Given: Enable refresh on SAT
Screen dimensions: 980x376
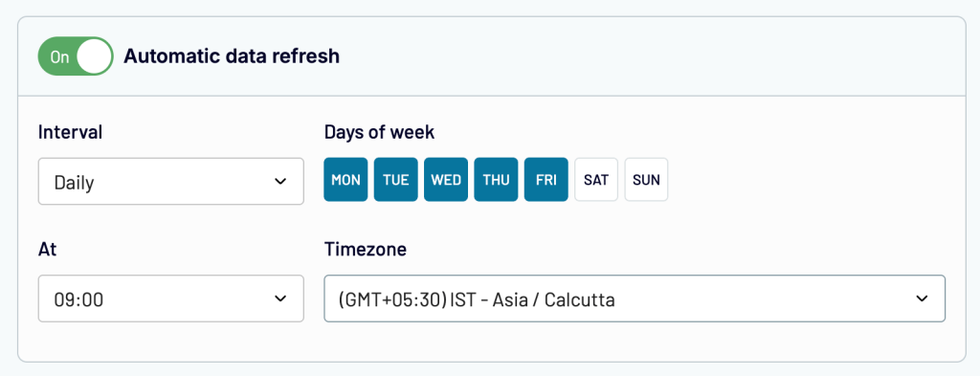Looking at the screenshot, I should point(596,179).
